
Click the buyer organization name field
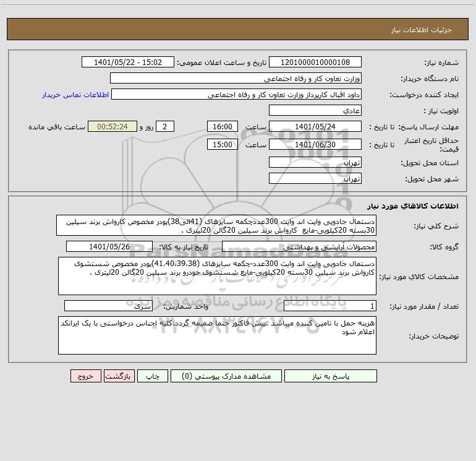coord(236,79)
